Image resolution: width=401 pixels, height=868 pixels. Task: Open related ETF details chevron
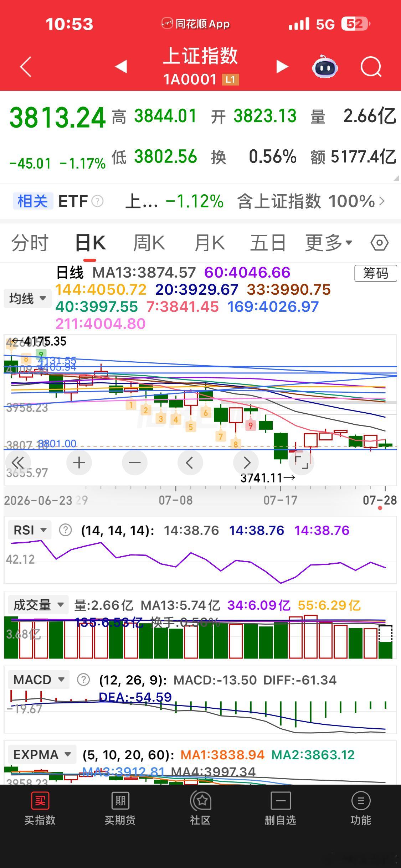click(382, 201)
